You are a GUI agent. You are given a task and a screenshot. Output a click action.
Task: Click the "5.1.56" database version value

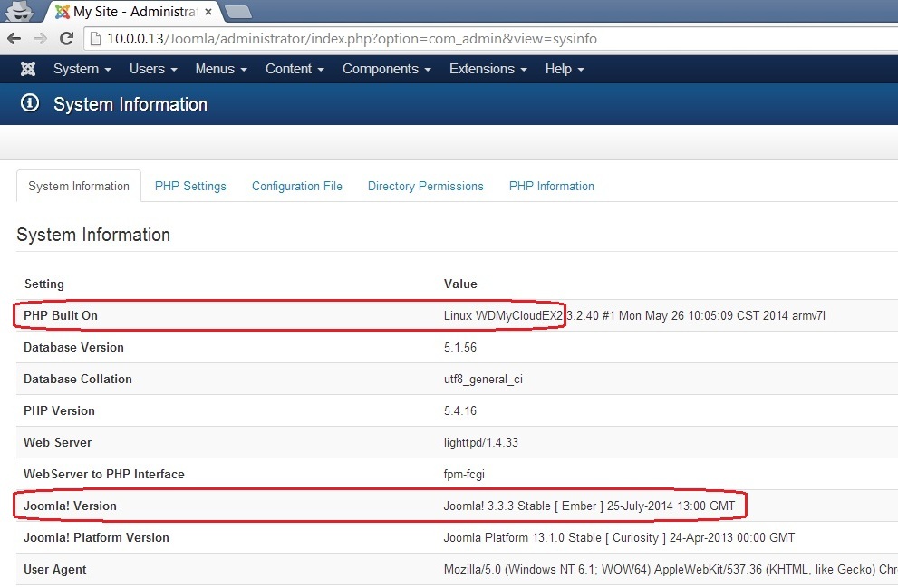coord(460,348)
